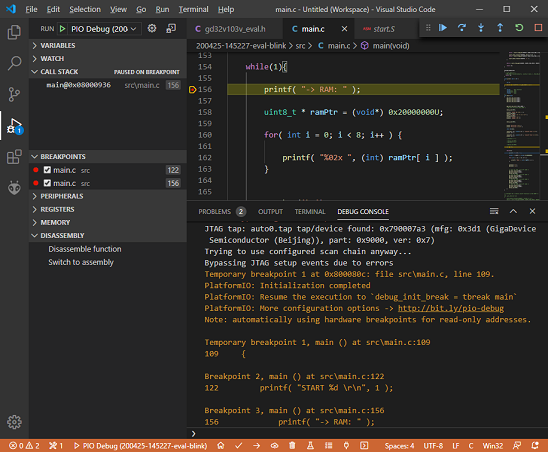The height and width of the screenshot is (452, 548).
Task: Open Run and Debug view icon
Action: (14, 126)
